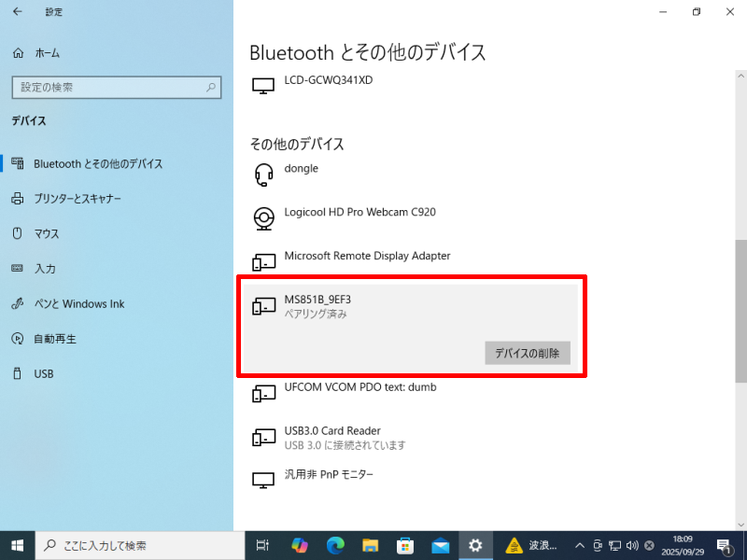
Task: Select Logicool HD Pro Webcam C920 icon
Action: (x=264, y=217)
